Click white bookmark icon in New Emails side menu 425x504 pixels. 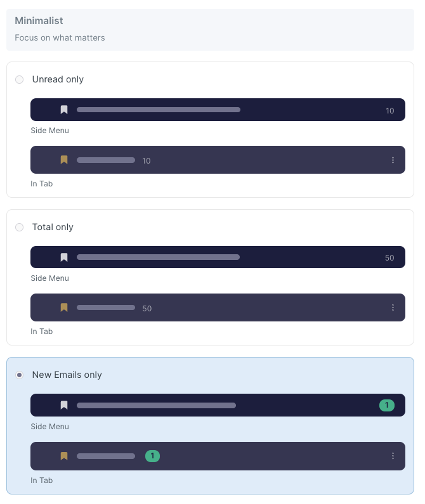(64, 405)
